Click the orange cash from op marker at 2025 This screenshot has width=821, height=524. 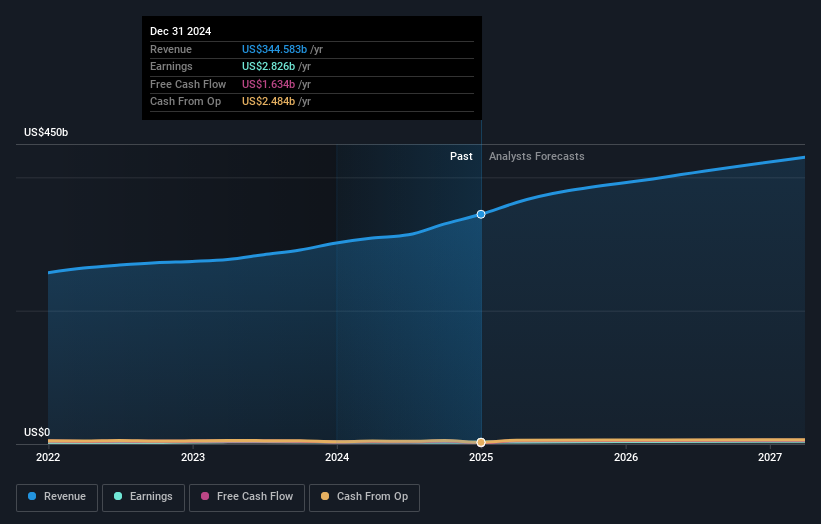pyautogui.click(x=481, y=442)
